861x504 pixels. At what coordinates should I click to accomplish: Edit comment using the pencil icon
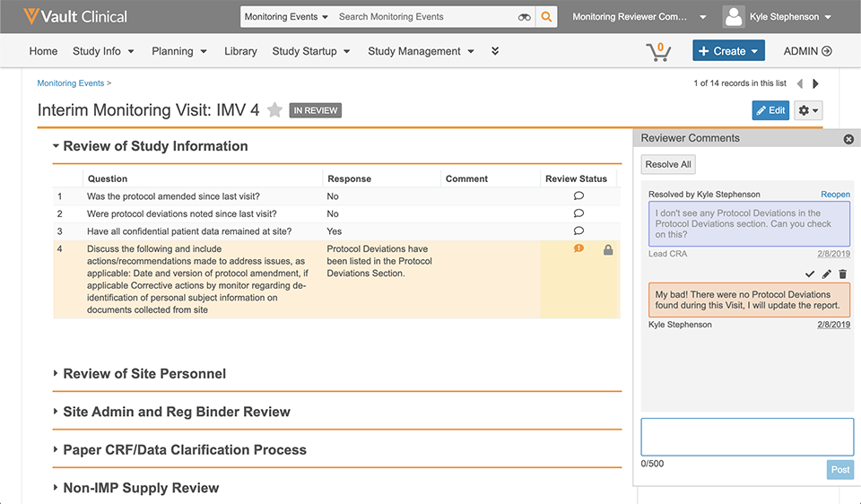point(827,274)
